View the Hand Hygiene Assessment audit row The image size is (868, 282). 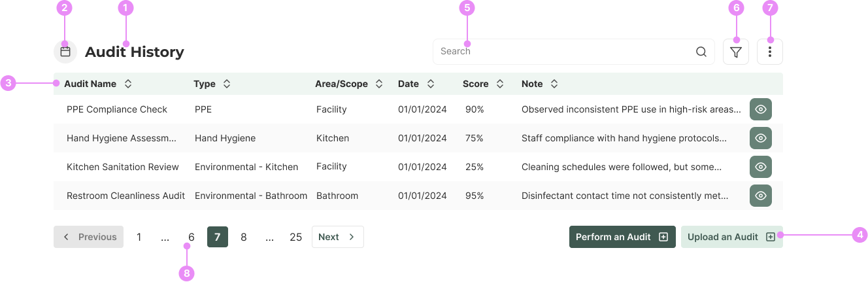(x=760, y=138)
